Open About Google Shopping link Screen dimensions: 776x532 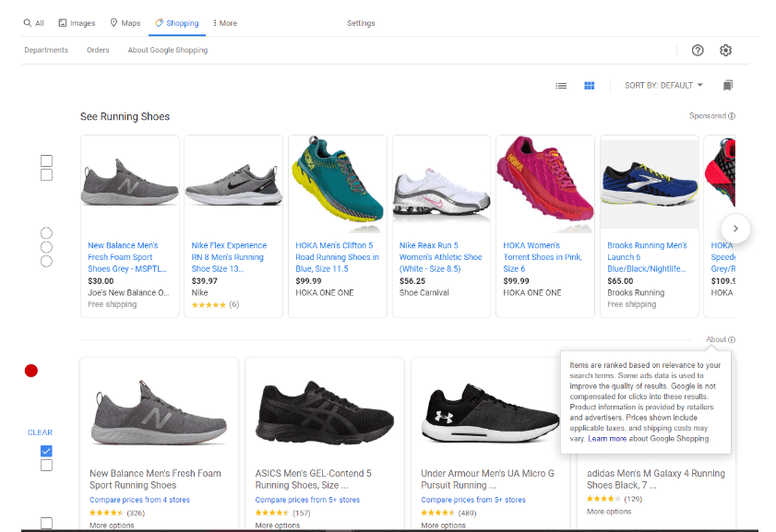click(x=168, y=50)
